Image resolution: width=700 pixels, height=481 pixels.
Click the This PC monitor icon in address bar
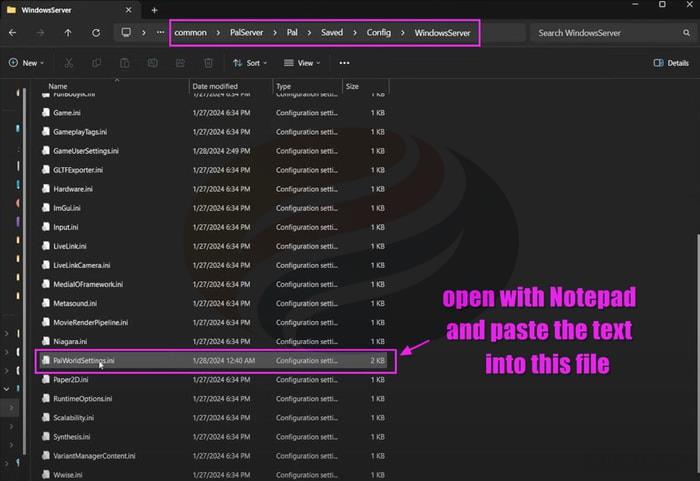[x=126, y=32]
